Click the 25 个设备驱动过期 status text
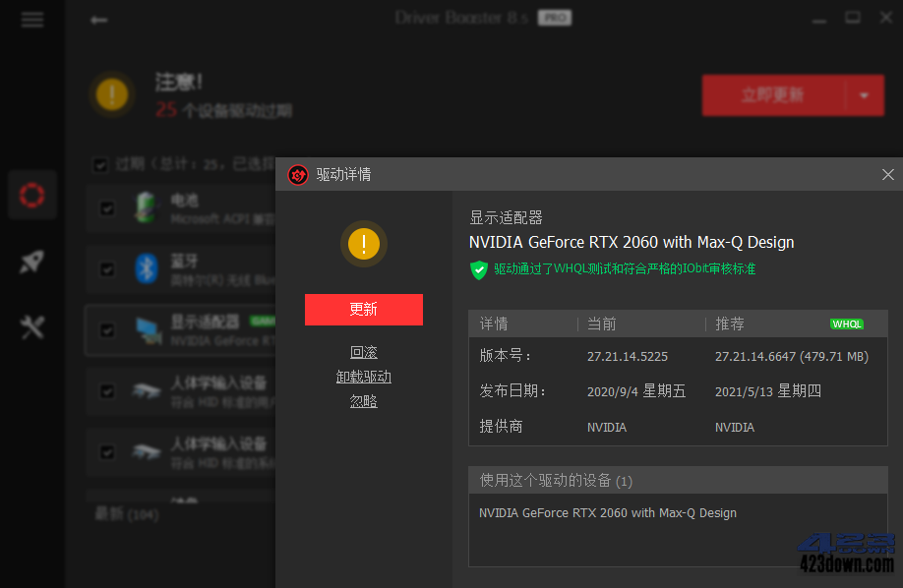This screenshot has width=903, height=588. [x=224, y=109]
